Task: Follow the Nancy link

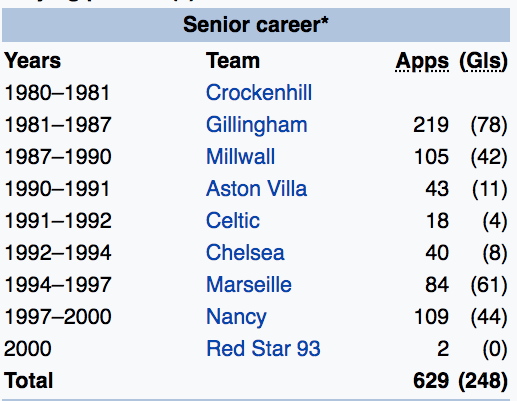Action: pyautogui.click(x=236, y=317)
